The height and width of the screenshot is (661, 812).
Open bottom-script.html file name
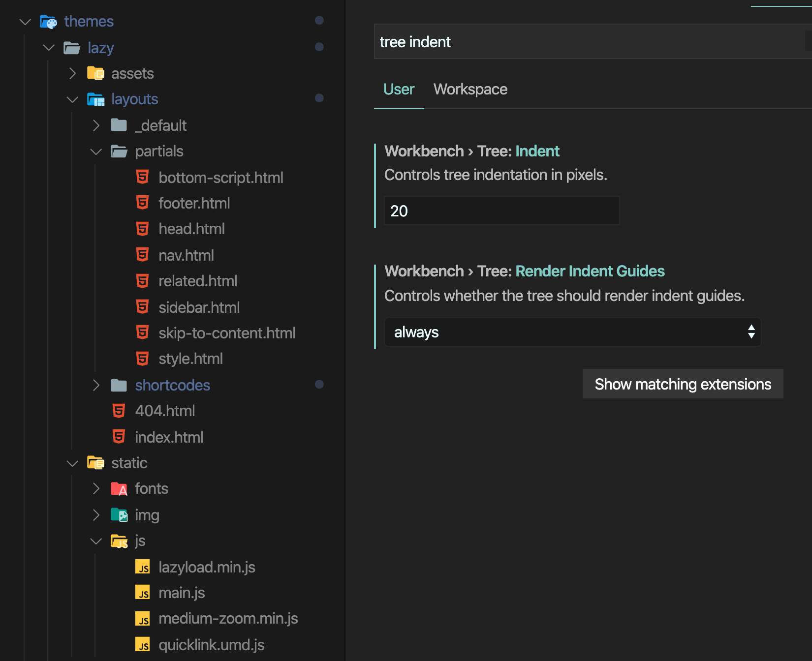click(x=221, y=178)
